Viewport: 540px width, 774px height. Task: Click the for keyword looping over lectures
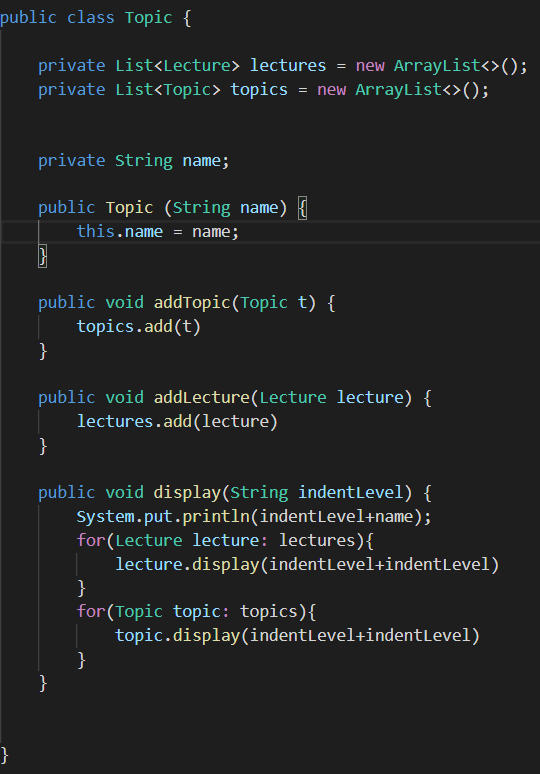coord(91,540)
